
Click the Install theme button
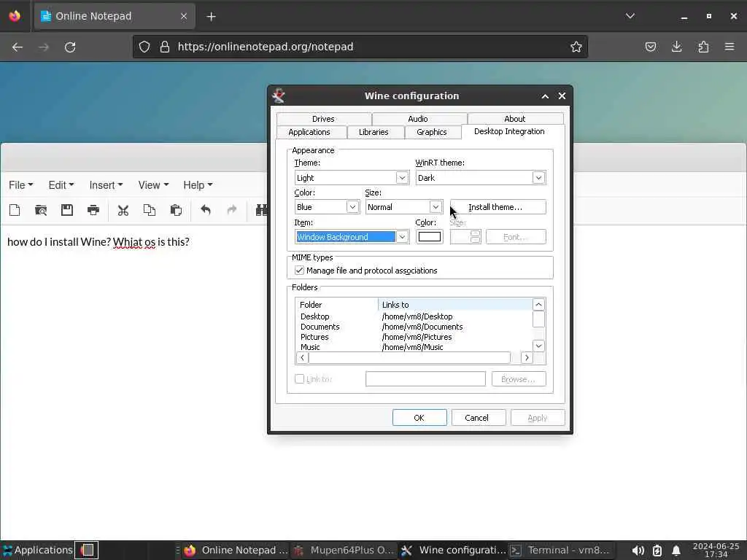point(498,207)
